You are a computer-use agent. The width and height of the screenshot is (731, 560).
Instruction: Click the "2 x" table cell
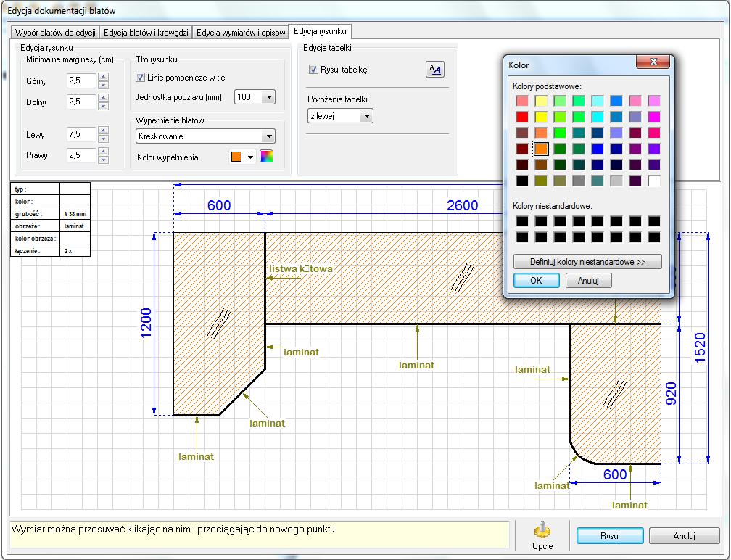pos(75,251)
